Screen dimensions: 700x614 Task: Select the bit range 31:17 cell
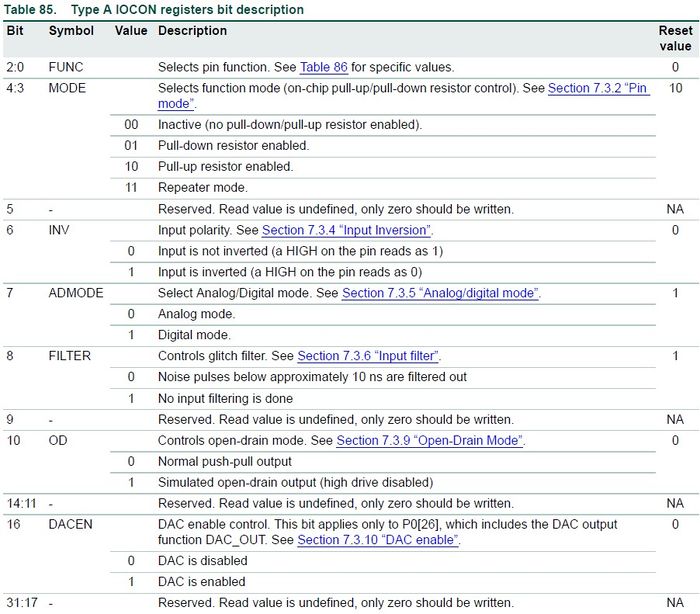(22, 603)
